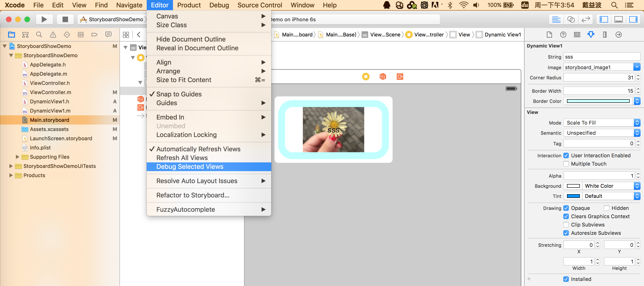Image resolution: width=644 pixels, height=286 pixels.
Task: Switch to the Standard editor
Action: pos(556,19)
